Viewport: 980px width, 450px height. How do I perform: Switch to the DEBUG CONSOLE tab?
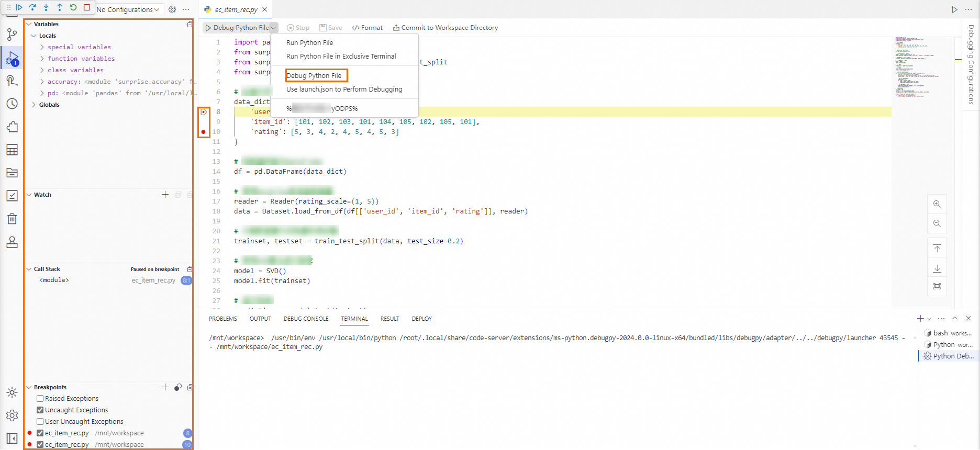click(306, 319)
